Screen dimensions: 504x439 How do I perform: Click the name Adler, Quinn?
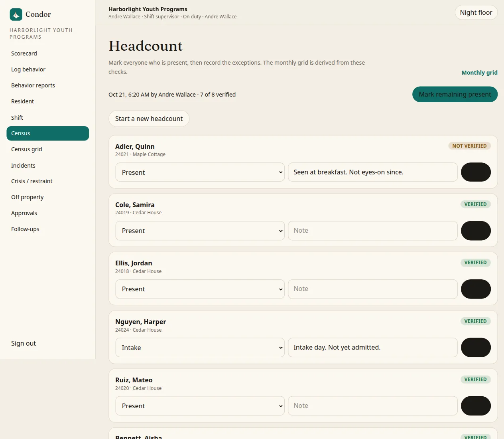pyautogui.click(x=135, y=146)
